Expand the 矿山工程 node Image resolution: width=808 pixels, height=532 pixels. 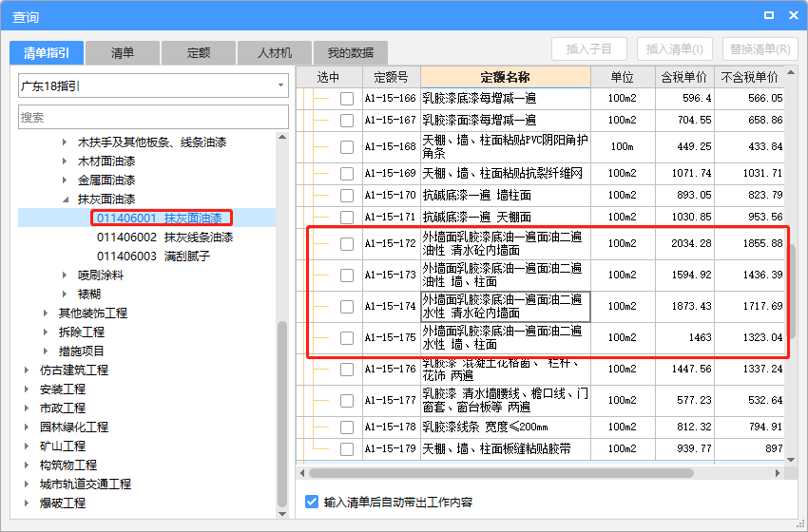point(27,446)
